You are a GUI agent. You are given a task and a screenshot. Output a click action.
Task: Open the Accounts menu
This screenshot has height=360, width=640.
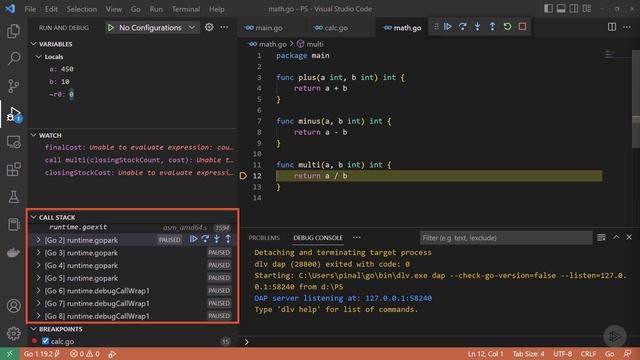(x=13, y=305)
